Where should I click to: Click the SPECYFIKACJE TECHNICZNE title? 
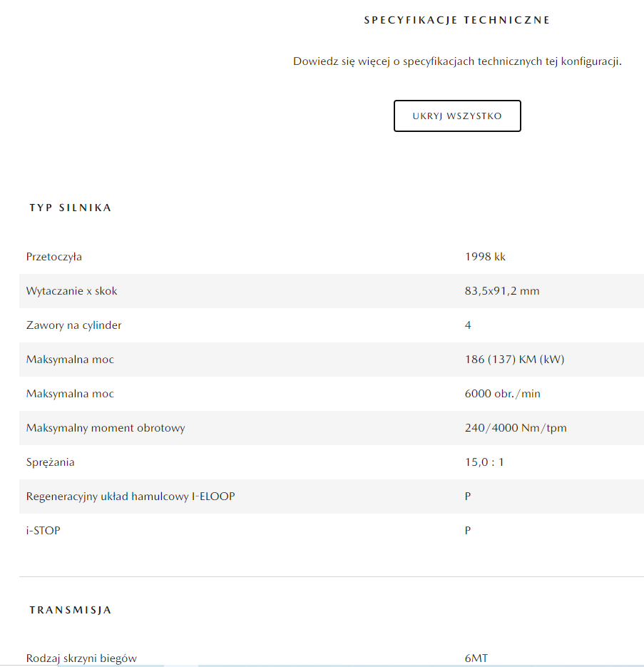tap(457, 20)
